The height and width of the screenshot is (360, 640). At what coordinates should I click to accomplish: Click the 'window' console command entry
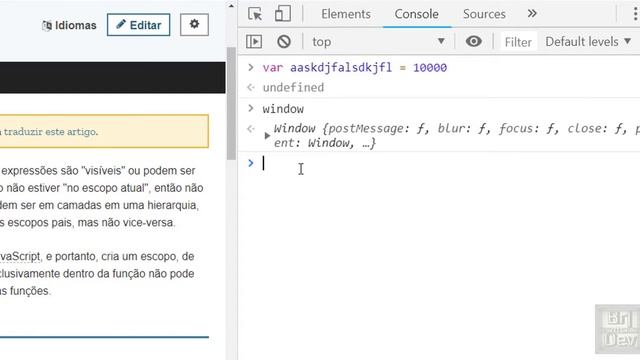[x=283, y=109]
